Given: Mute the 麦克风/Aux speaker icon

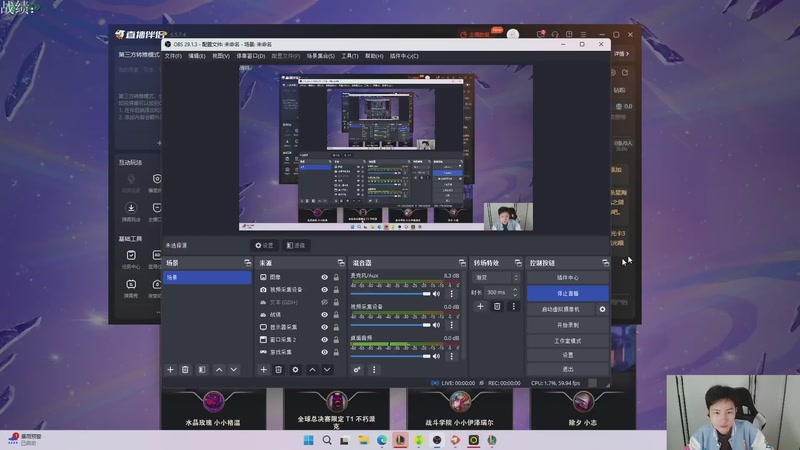Looking at the screenshot, I should point(437,294).
